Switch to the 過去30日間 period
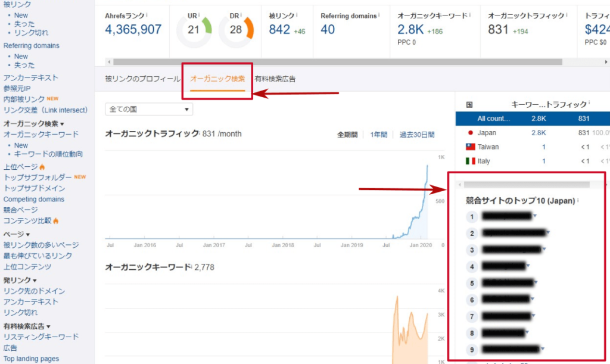Viewport: 610px width, 364px height. coord(416,133)
